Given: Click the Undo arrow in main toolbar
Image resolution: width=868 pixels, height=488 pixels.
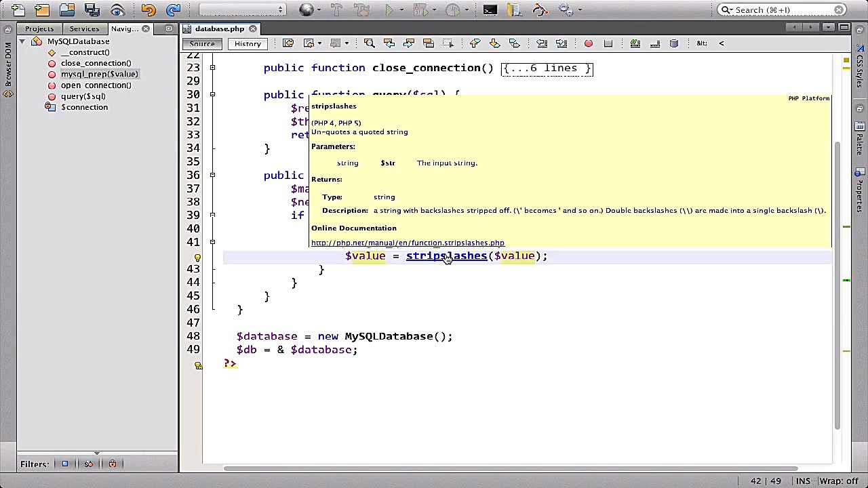Looking at the screenshot, I should (x=148, y=10).
